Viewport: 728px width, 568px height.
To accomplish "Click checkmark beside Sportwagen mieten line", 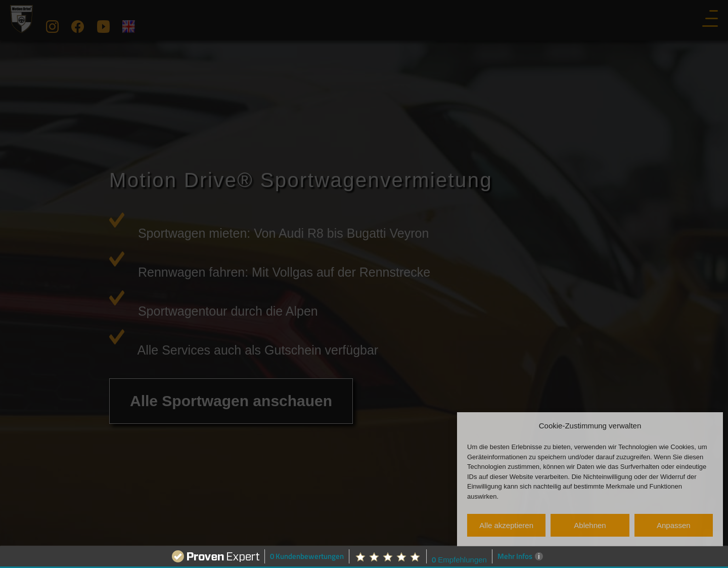I will [117, 220].
